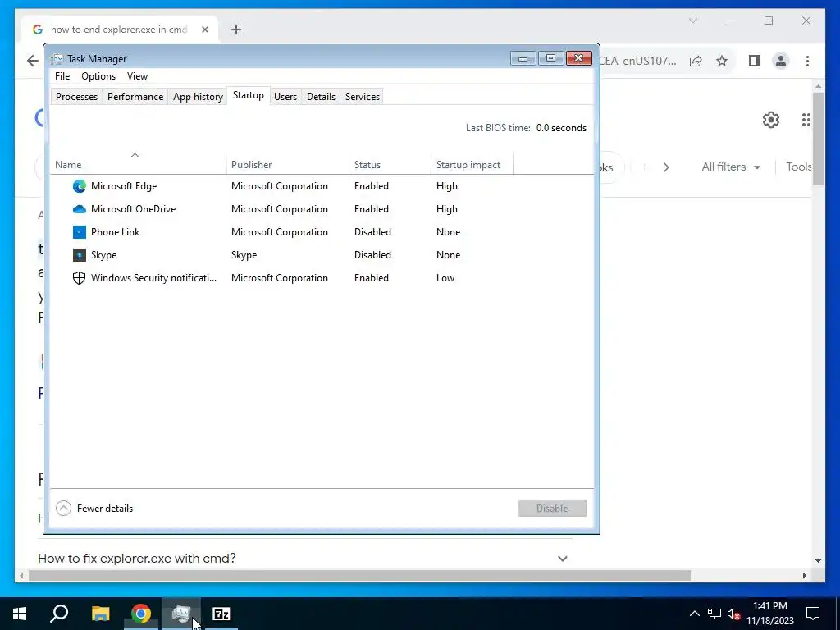The width and height of the screenshot is (840, 630).
Task: Open Windows search from the taskbar
Action: pos(59,614)
